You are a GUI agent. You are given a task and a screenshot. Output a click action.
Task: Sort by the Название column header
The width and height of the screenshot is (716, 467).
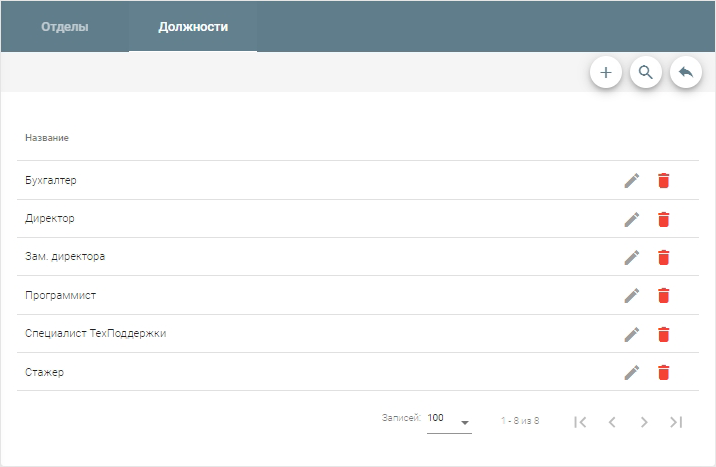click(x=47, y=137)
